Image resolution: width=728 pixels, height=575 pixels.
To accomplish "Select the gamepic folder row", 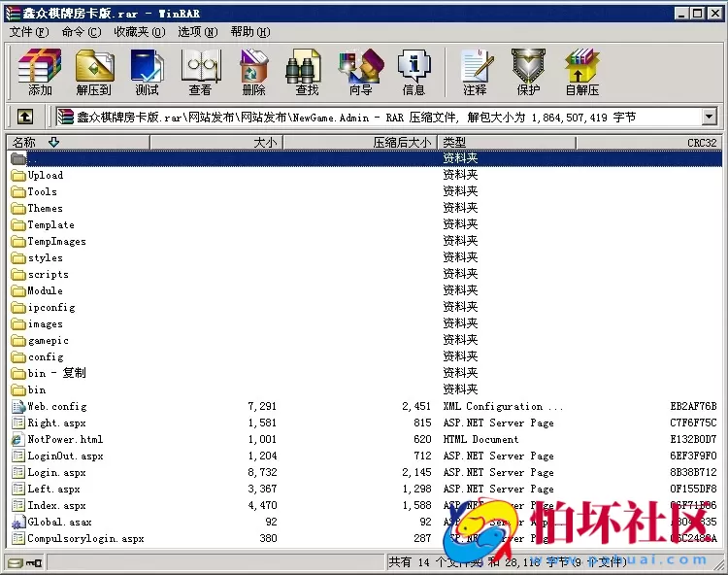I will pos(364,341).
